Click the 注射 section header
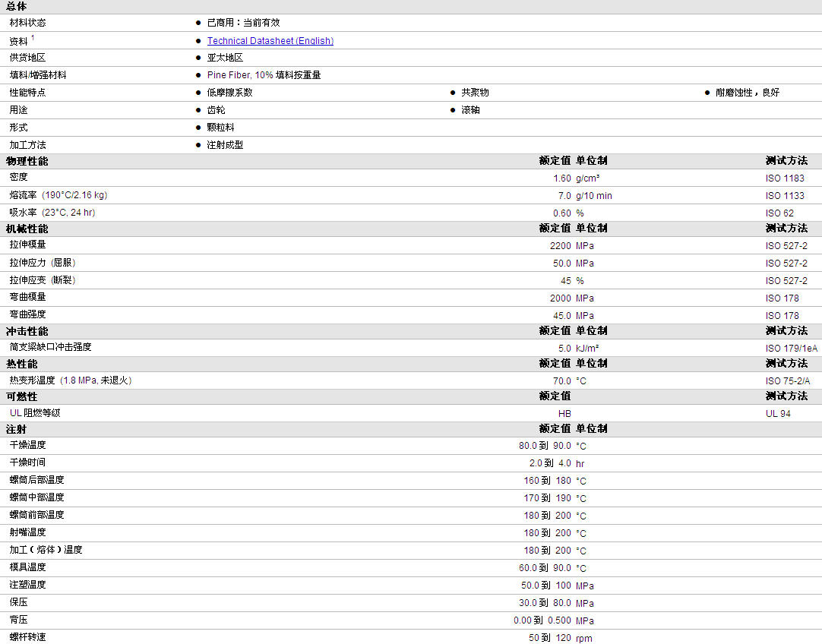Viewport: 822px width, 644px height. (16, 429)
